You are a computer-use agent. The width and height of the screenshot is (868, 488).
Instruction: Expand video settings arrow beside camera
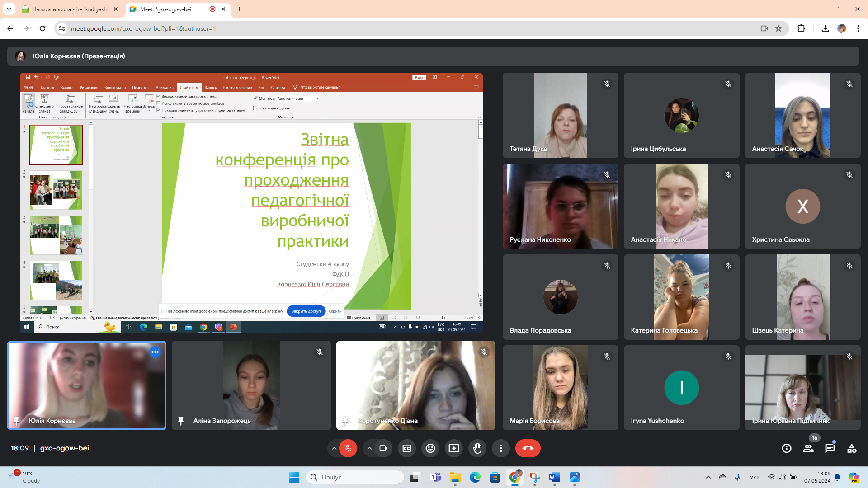click(x=369, y=448)
